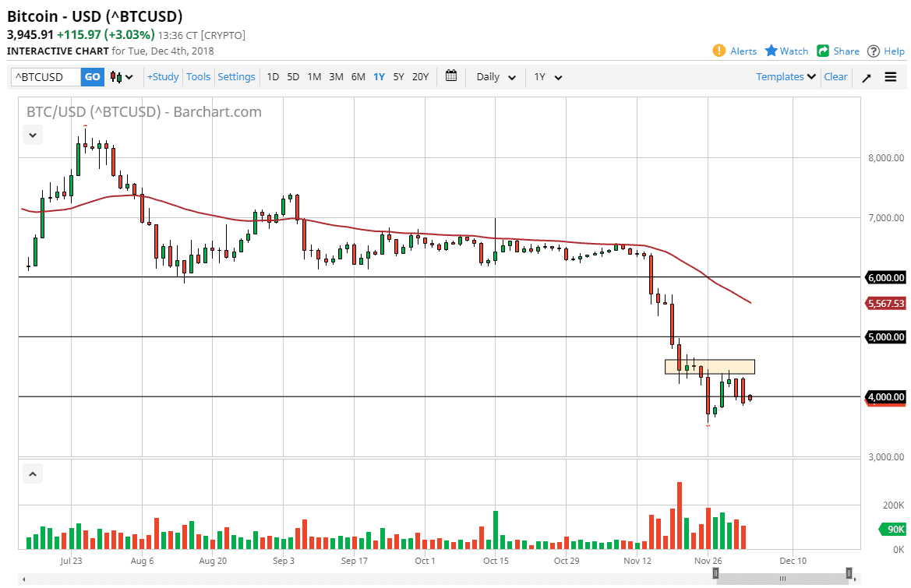Switch to the 6M timeframe
Image resolution: width=911 pixels, height=588 pixels.
point(358,76)
